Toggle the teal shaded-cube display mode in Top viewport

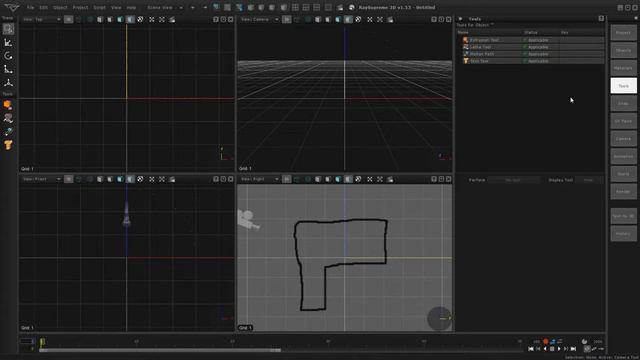click(x=120, y=19)
